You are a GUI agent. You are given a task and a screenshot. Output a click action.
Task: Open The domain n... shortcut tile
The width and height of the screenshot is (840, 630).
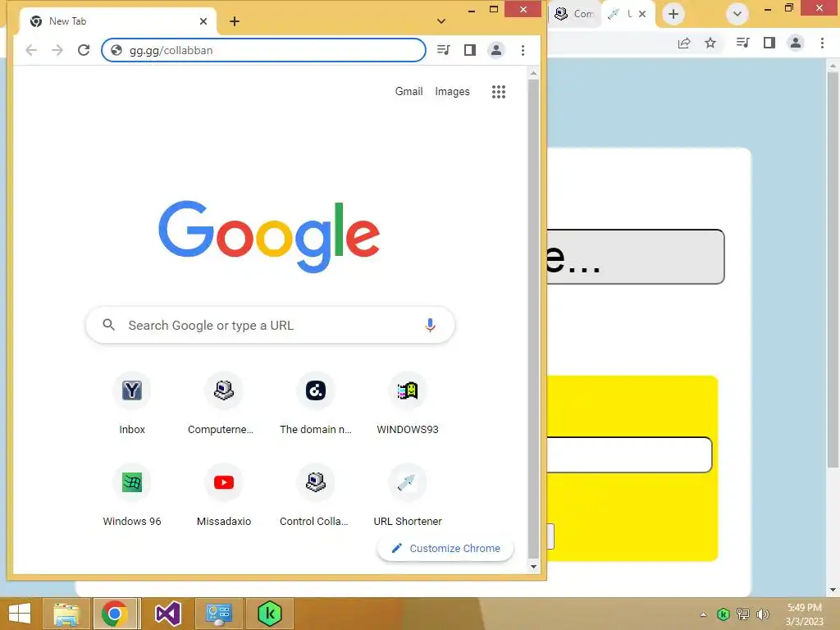(x=316, y=404)
